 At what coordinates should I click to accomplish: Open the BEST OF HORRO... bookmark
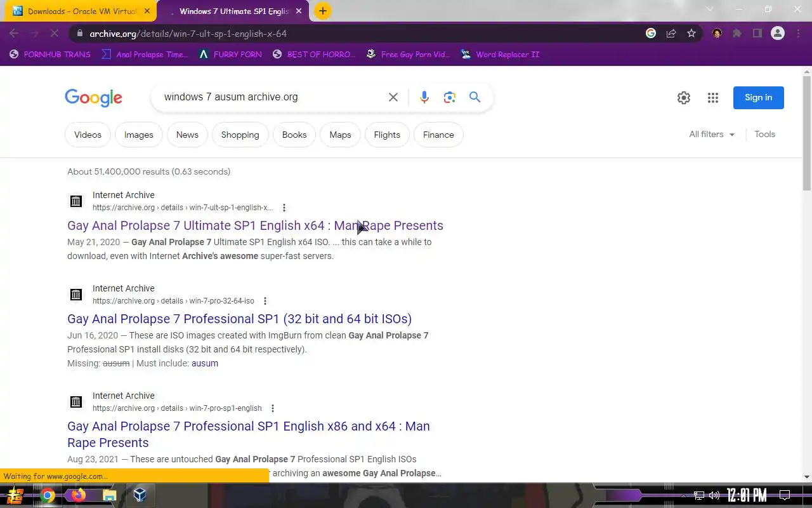[x=314, y=54]
